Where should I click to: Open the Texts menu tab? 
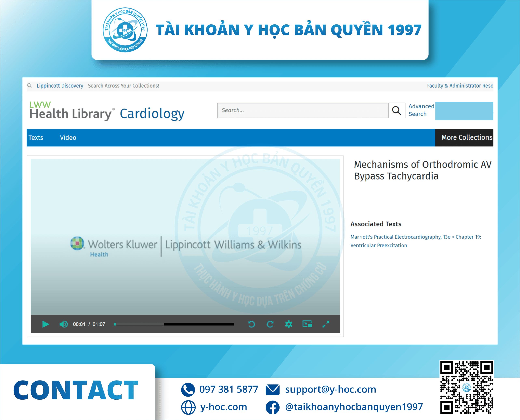click(x=36, y=137)
